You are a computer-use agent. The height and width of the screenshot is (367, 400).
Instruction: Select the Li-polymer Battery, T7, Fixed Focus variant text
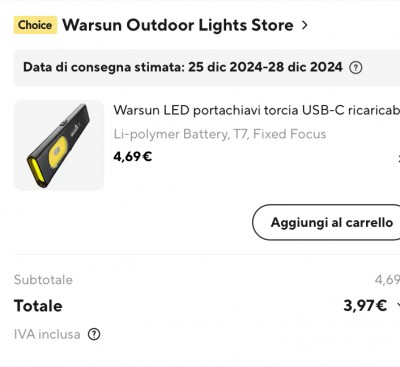220,134
